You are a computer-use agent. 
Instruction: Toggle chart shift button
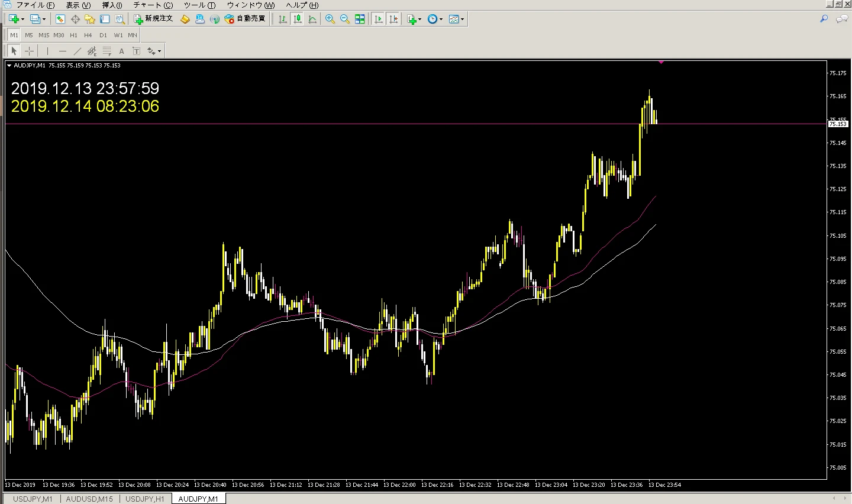(x=393, y=19)
